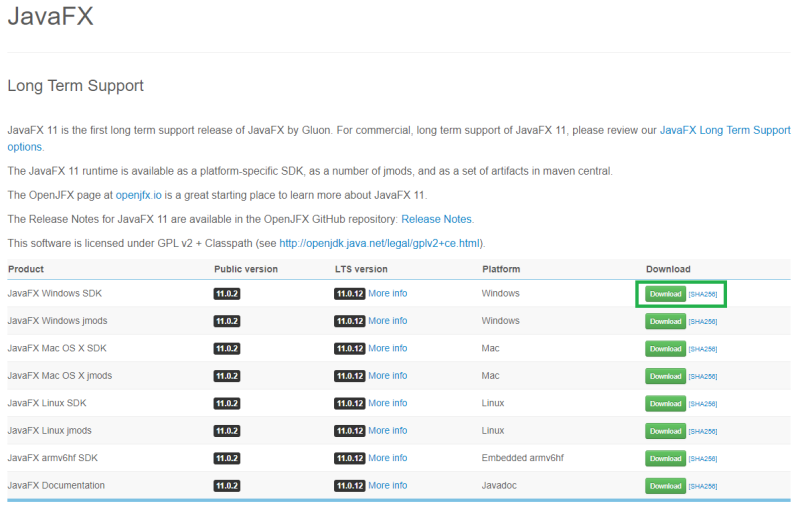Image resolution: width=800 pixels, height=522 pixels.
Task: Open More info for JavaFX Mac OS X jmods
Action: (388, 376)
